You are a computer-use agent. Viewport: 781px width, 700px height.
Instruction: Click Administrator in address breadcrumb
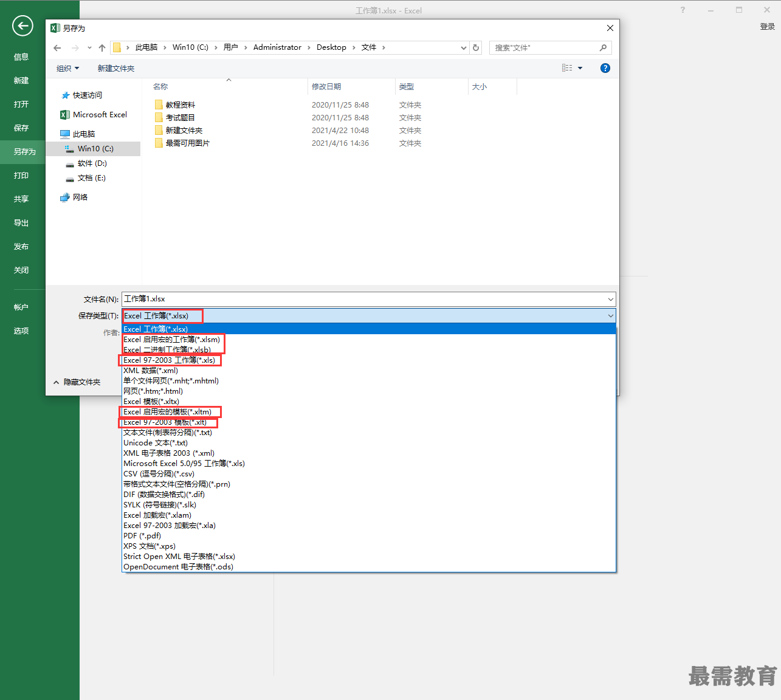point(277,47)
